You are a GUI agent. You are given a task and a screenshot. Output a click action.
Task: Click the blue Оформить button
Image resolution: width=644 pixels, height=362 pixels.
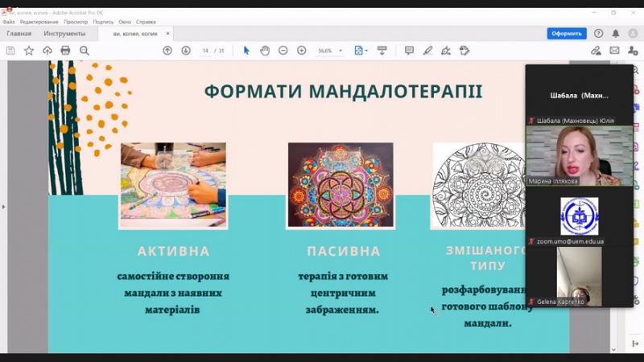click(567, 34)
